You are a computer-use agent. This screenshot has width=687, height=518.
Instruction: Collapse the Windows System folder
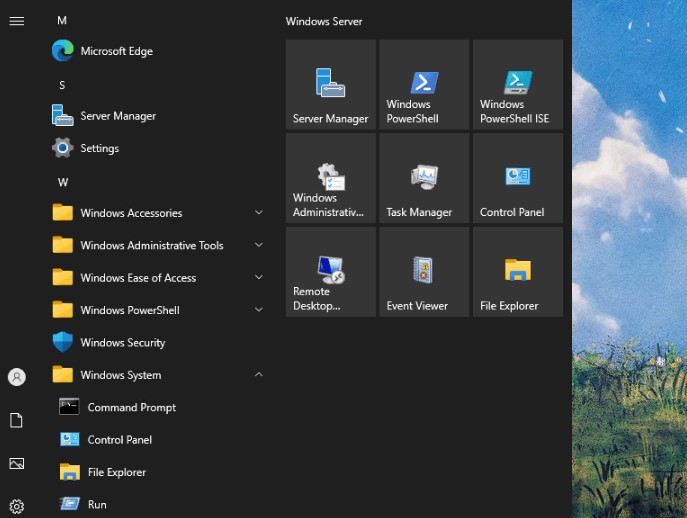(x=259, y=375)
